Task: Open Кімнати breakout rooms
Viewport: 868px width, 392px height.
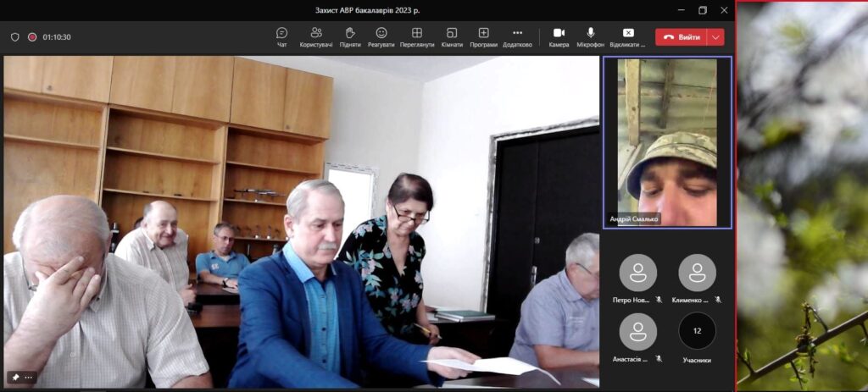Action: [x=452, y=36]
